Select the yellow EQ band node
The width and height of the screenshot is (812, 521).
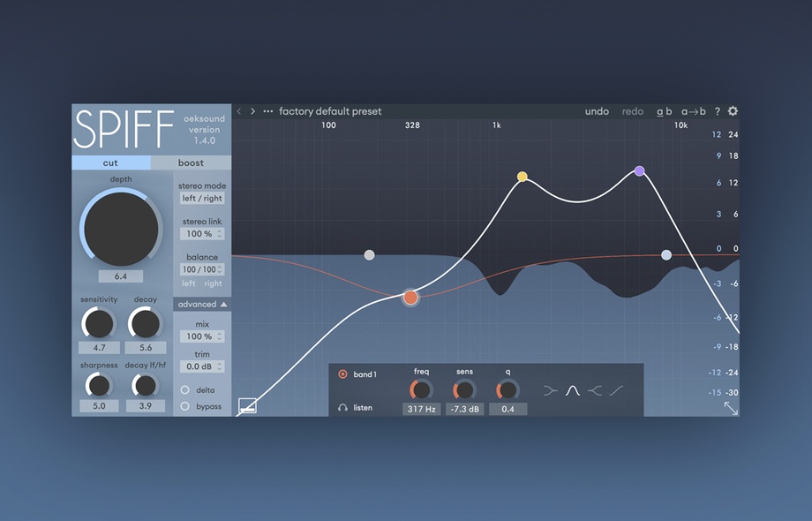click(522, 177)
